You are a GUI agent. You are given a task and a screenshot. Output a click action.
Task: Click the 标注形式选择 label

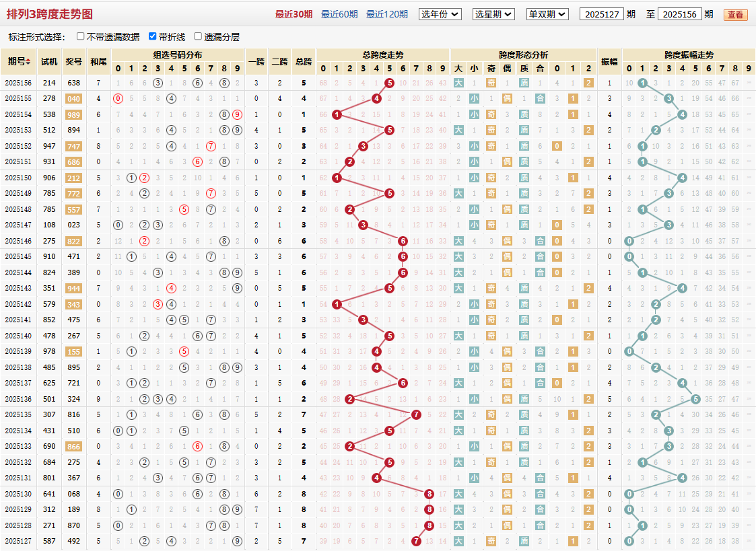tap(36, 37)
